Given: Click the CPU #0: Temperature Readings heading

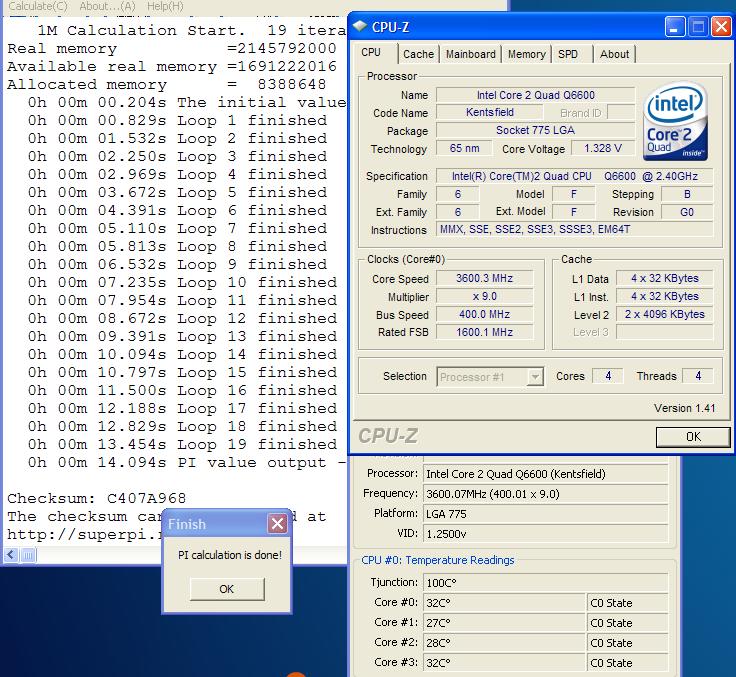Looking at the screenshot, I should 437,560.
